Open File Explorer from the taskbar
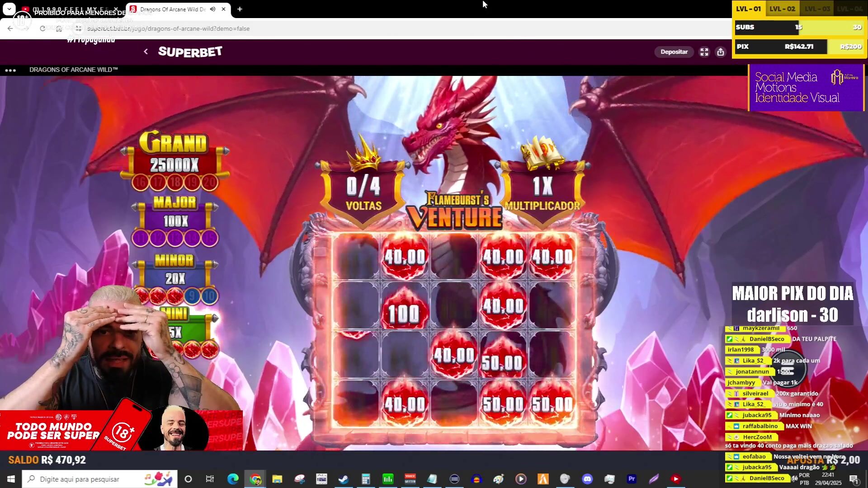 pos(277,479)
